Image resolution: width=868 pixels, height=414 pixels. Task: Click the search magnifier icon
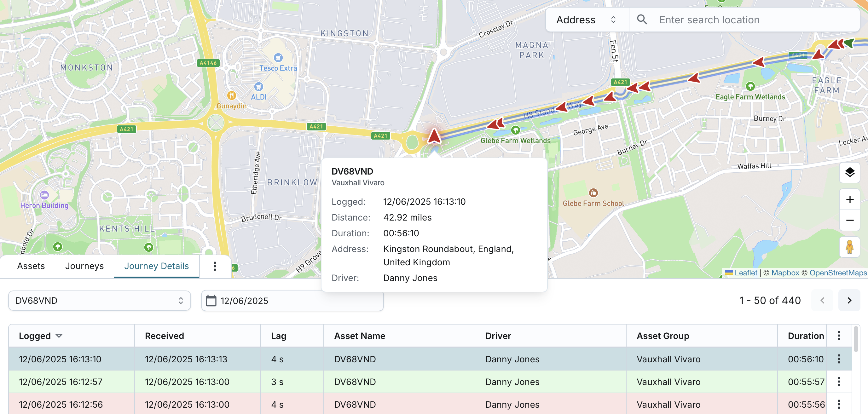pos(642,20)
